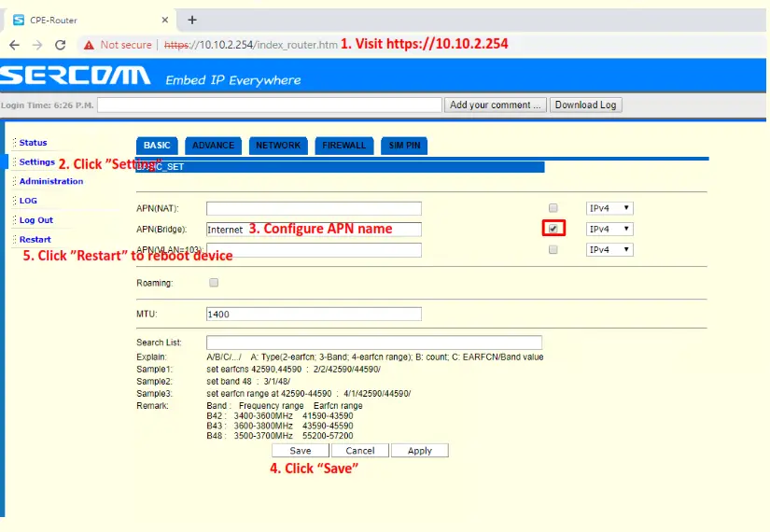Viewport: 770px width, 532px height.
Task: Close the CPE-Router tab
Action: [165, 21]
